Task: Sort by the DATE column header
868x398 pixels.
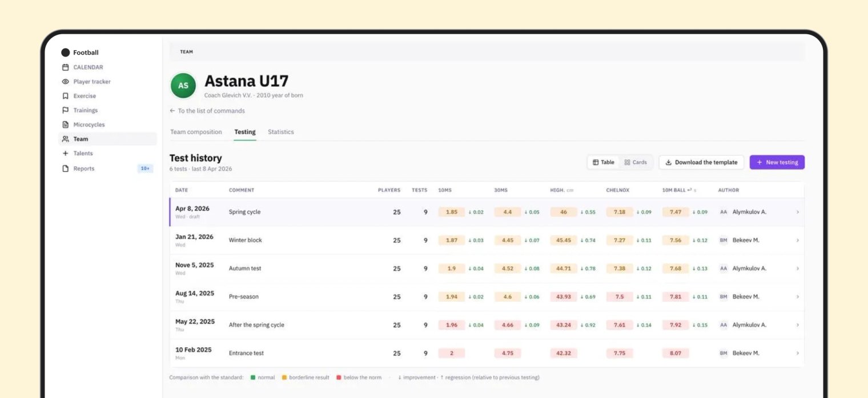Action: click(x=182, y=190)
